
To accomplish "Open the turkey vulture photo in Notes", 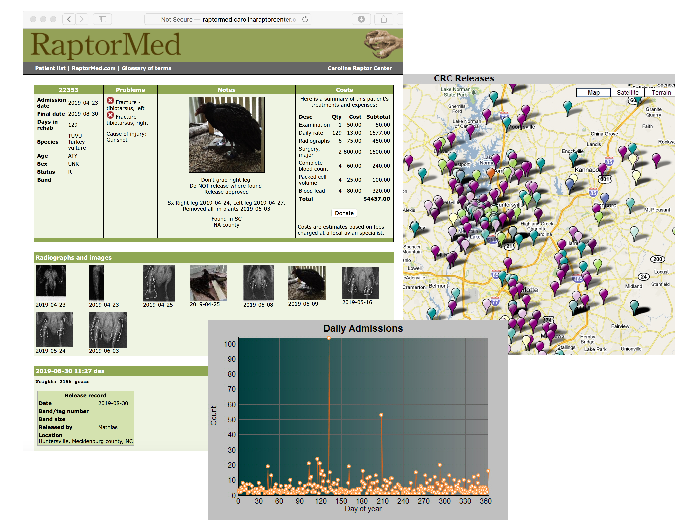I will click(227, 135).
